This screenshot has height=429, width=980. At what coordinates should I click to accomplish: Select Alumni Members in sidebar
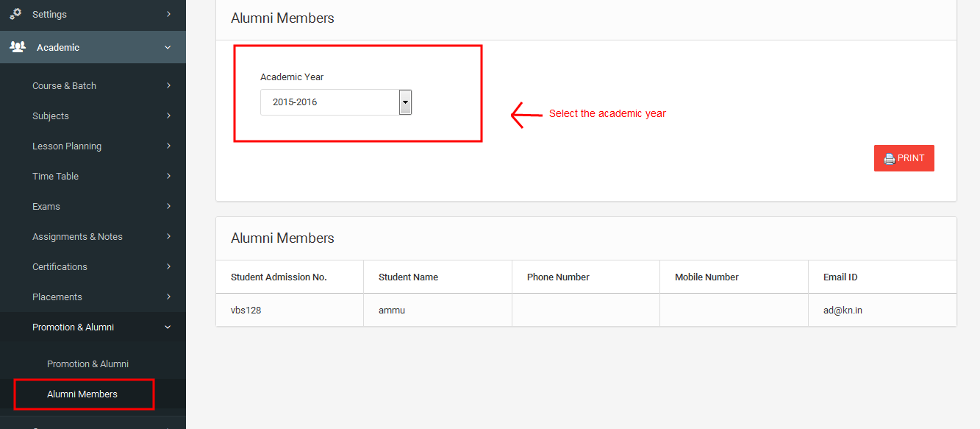[82, 394]
